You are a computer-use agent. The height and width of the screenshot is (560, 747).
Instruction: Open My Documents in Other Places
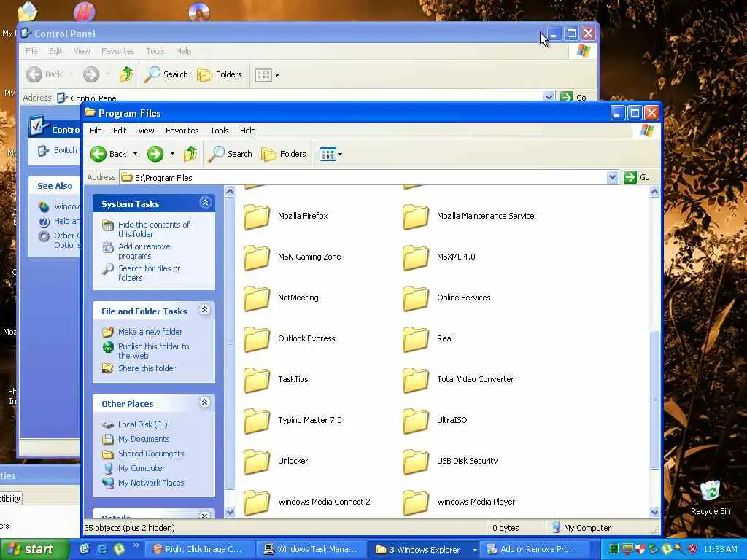coord(144,439)
